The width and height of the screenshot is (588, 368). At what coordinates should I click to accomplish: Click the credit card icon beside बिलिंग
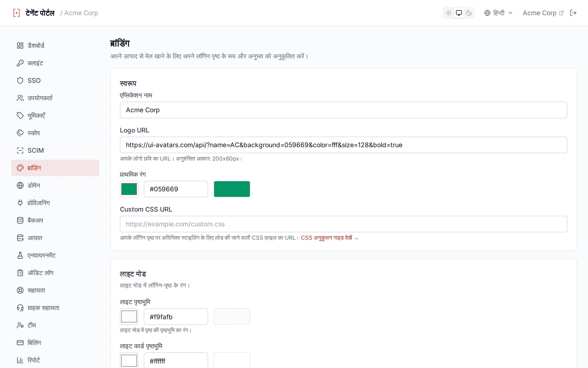20,343
